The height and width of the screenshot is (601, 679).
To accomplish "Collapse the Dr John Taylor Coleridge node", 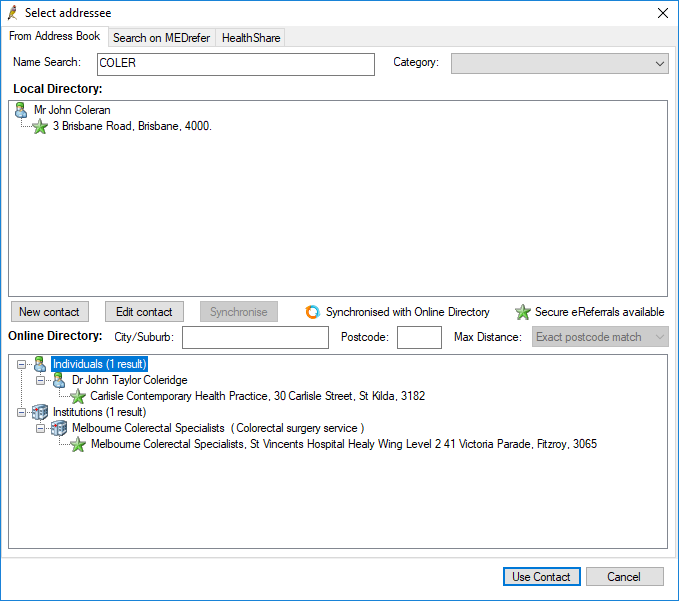I will click(40, 381).
